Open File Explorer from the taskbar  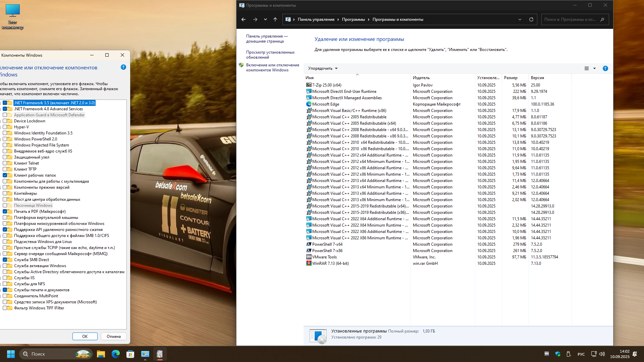[x=101, y=354]
